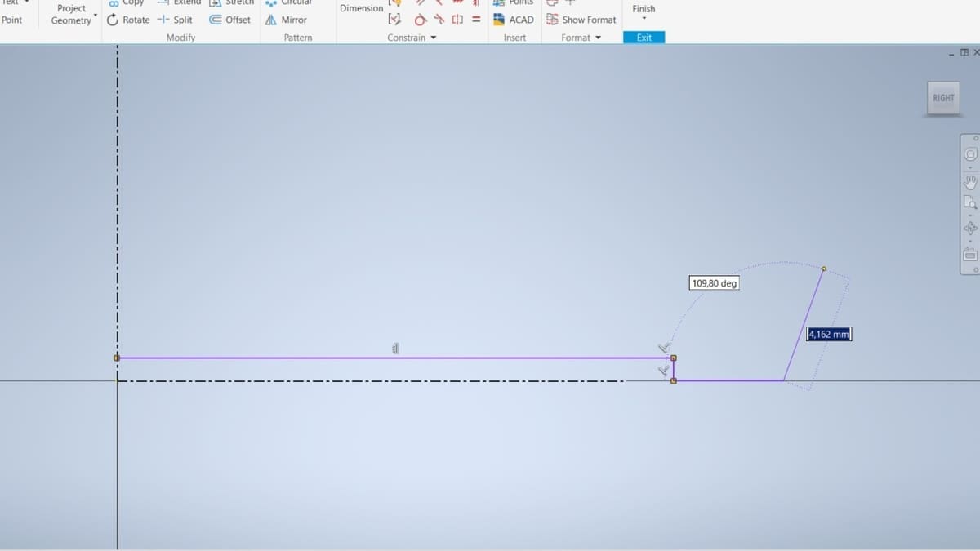The width and height of the screenshot is (980, 551).
Task: Activate the Dimension tool
Action: (x=361, y=8)
